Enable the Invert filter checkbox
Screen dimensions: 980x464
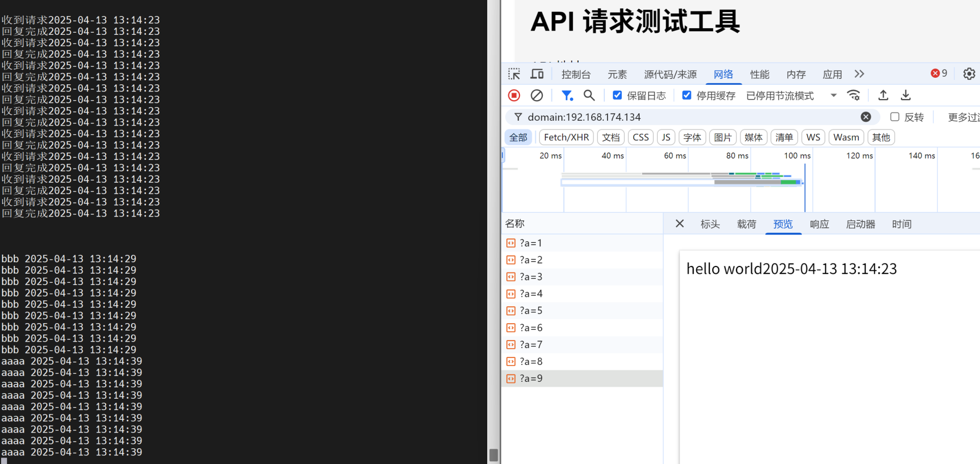[x=895, y=117]
